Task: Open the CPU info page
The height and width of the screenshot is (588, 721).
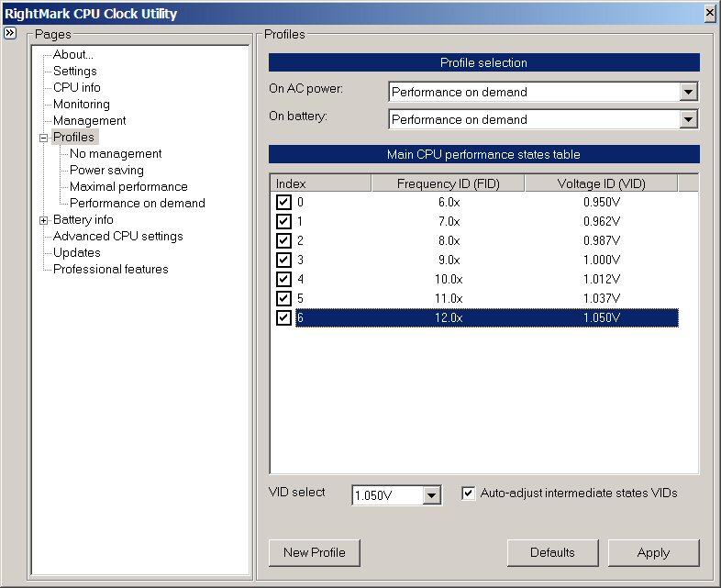Action: [77, 87]
